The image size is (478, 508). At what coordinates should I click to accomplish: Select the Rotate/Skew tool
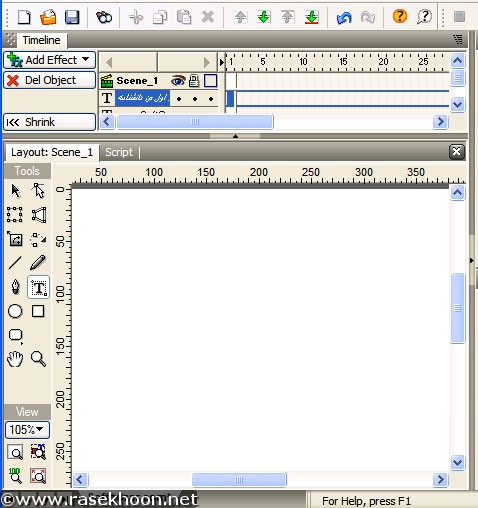[x=38, y=239]
